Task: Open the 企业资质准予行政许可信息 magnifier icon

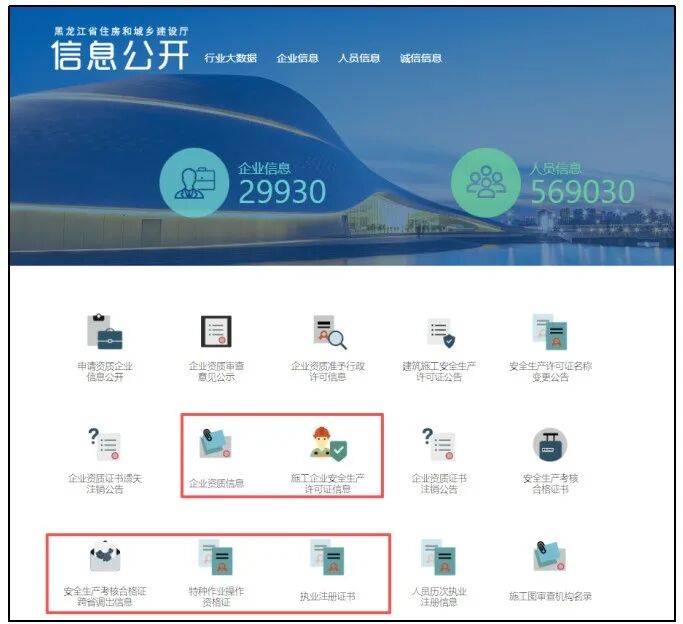Action: click(x=328, y=331)
